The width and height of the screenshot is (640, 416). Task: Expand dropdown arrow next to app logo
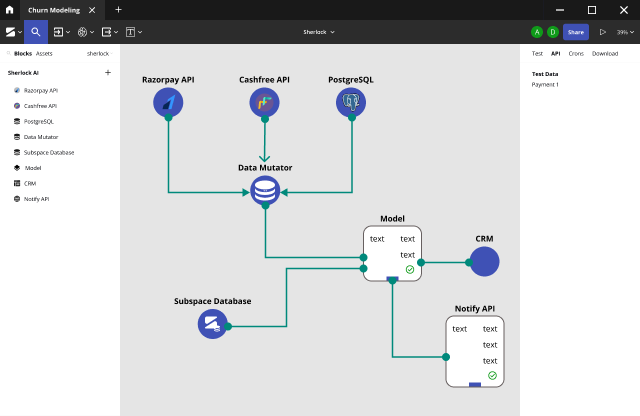[20, 32]
